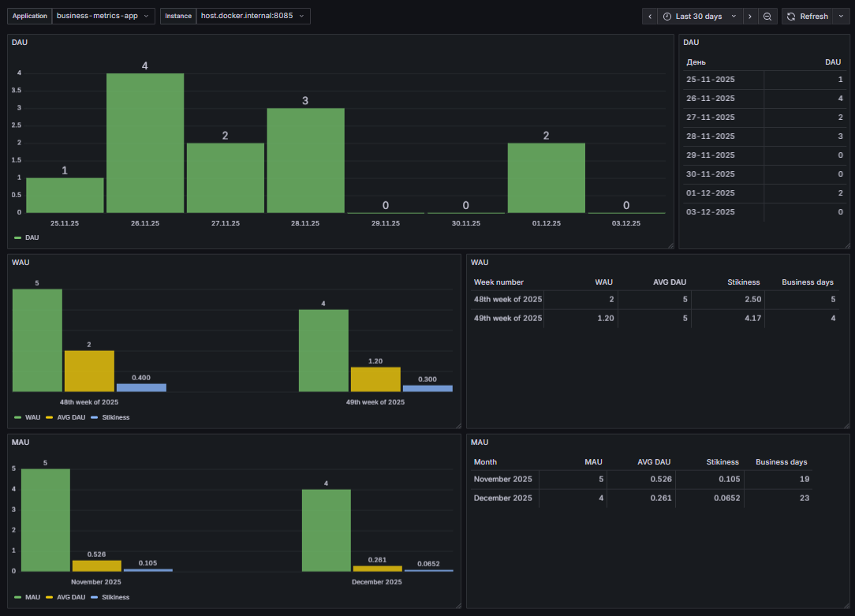
Task: Click the 26.11.25 bar in DAU chart
Action: 145,142
